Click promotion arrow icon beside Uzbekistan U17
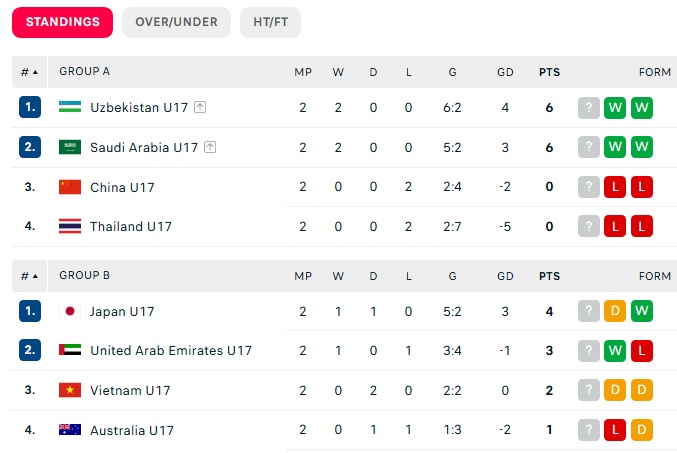This screenshot has height=453, width=677. coord(200,107)
